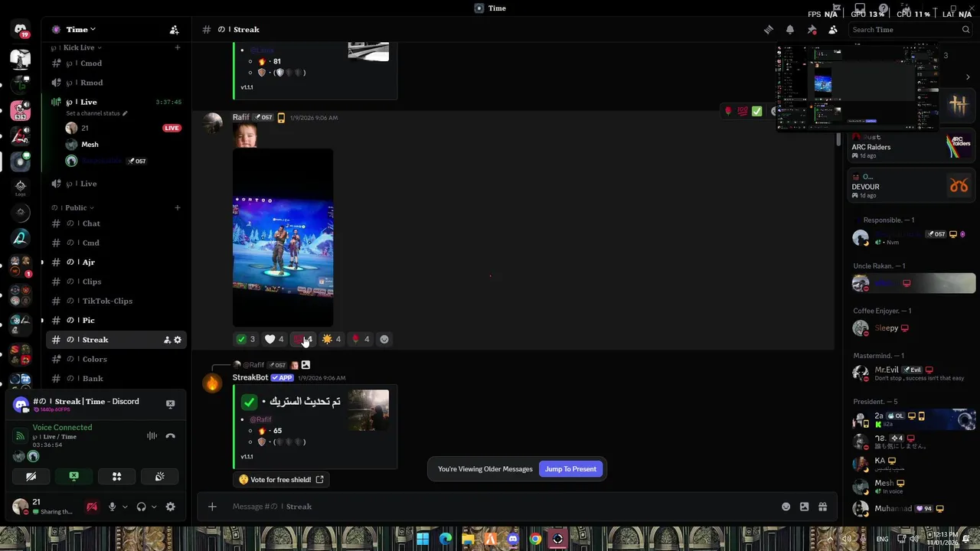Viewport: 980px width, 551px height.
Task: Open the plus attachment menu
Action: [x=212, y=507]
